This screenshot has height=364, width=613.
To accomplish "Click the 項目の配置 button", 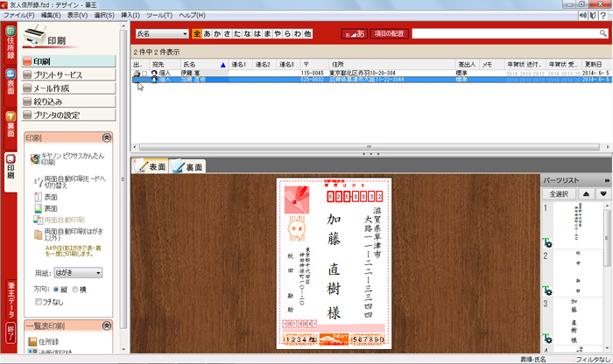I will 389,33.
